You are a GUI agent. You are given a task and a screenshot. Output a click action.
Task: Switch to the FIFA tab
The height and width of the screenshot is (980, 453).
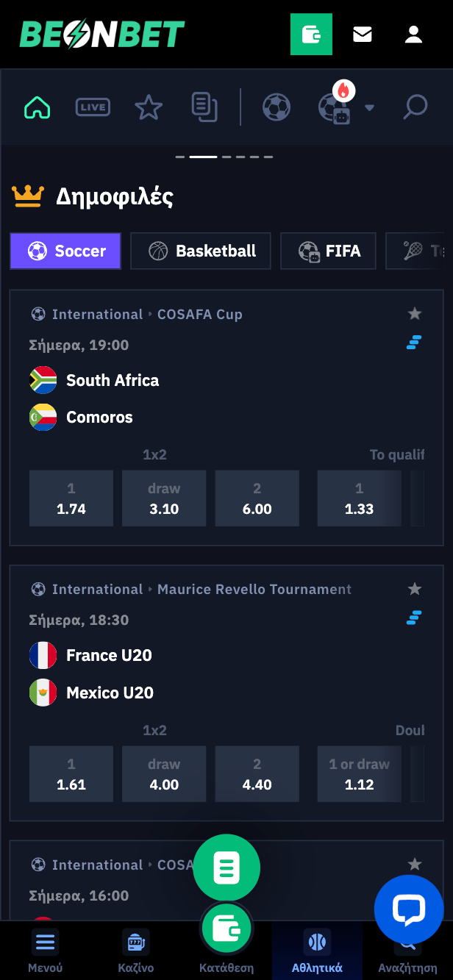[328, 251]
